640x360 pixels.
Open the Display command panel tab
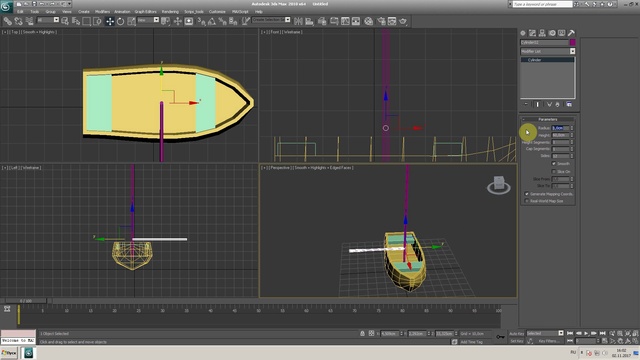click(x=562, y=33)
